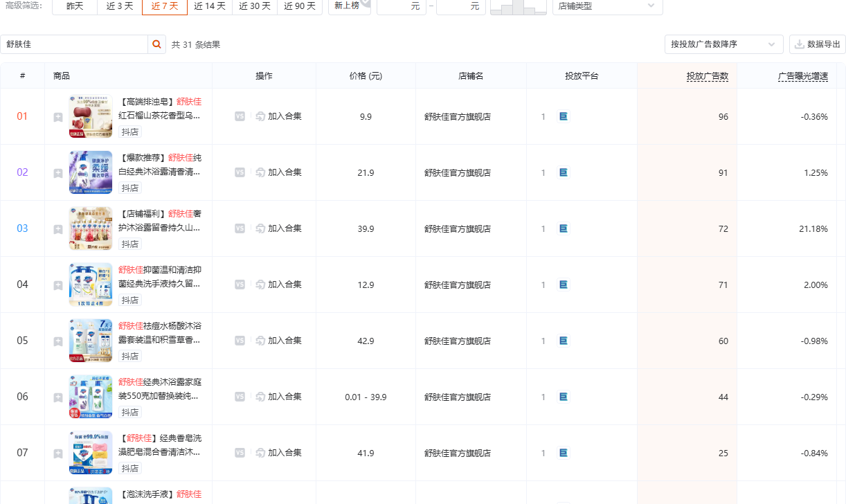
Task: Open the red pomegranate soap thumbnail
Action: [x=91, y=116]
